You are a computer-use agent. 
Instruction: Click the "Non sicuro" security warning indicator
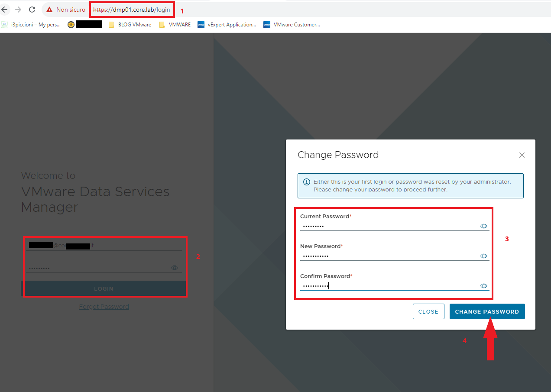[x=66, y=10]
